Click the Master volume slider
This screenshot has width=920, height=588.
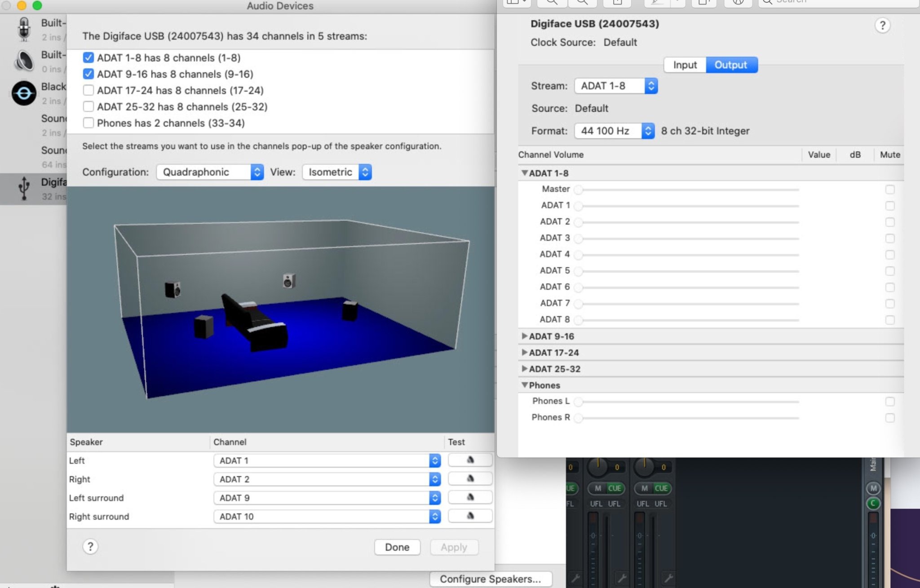click(x=687, y=190)
